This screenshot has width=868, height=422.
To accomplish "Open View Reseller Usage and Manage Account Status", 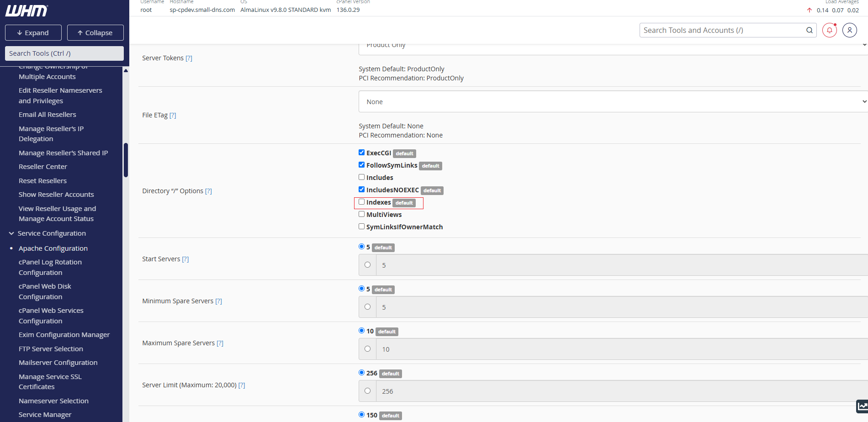I will click(57, 214).
